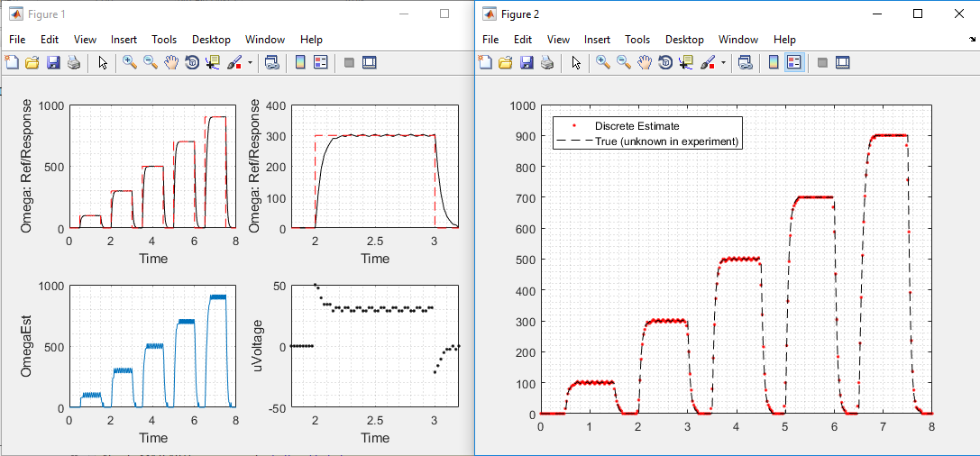Screen dimensions: 980x456
Task: Open Edit menu in Figure 1
Action: click(50, 40)
